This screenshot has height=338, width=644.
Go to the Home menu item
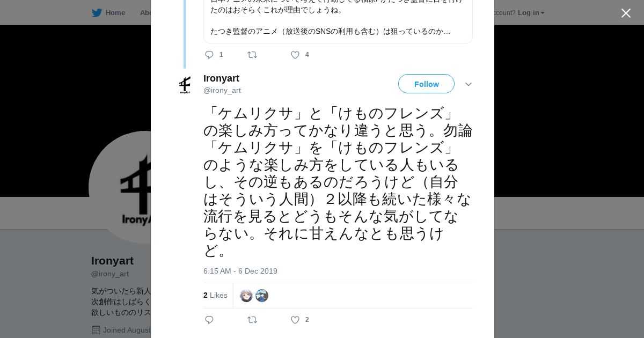point(115,12)
